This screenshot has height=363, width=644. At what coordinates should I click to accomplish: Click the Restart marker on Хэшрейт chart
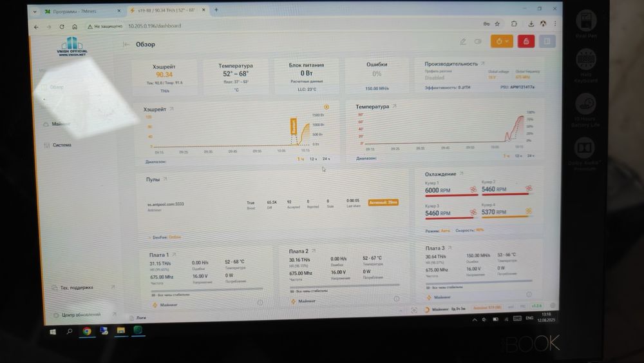click(293, 126)
